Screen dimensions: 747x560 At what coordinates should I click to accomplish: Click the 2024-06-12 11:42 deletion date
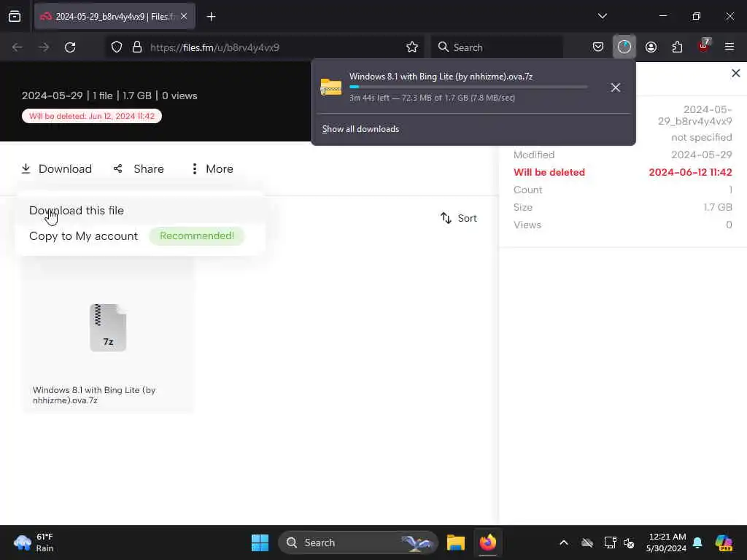pos(690,172)
